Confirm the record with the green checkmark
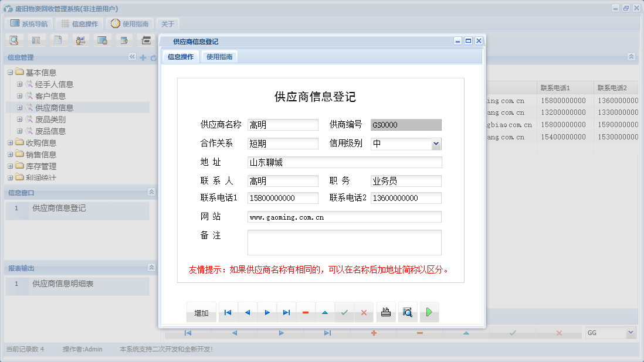The height and width of the screenshot is (362, 644). (x=344, y=312)
